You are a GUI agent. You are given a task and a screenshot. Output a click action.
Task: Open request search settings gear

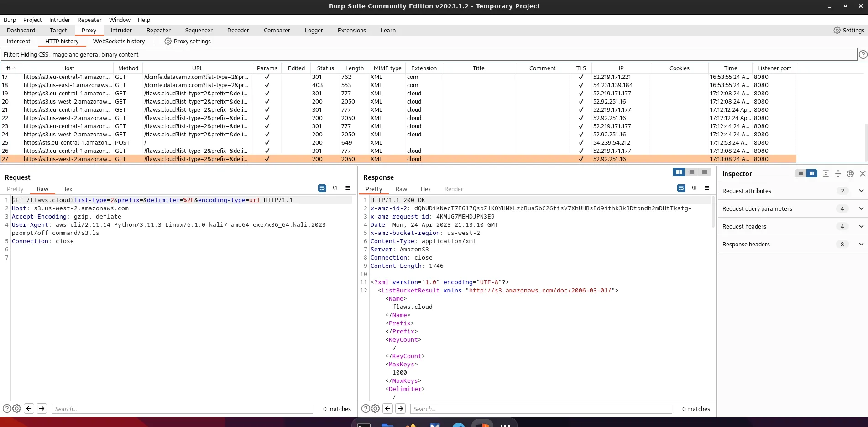(x=17, y=409)
